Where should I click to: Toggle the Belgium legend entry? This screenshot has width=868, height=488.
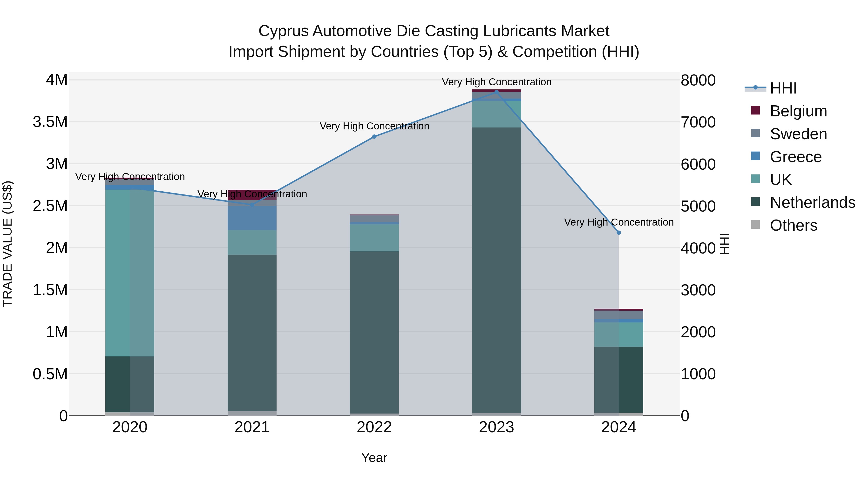789,111
